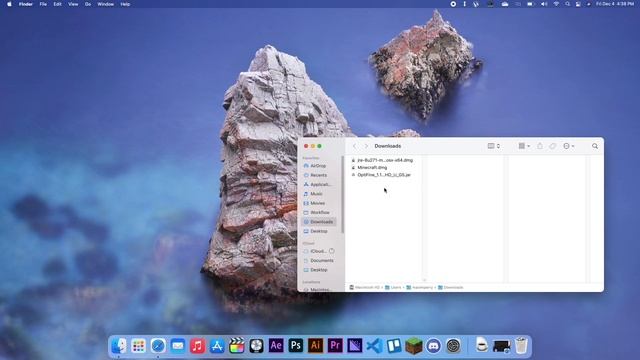
Task: Launch Safari from the Dock
Action: 158,346
